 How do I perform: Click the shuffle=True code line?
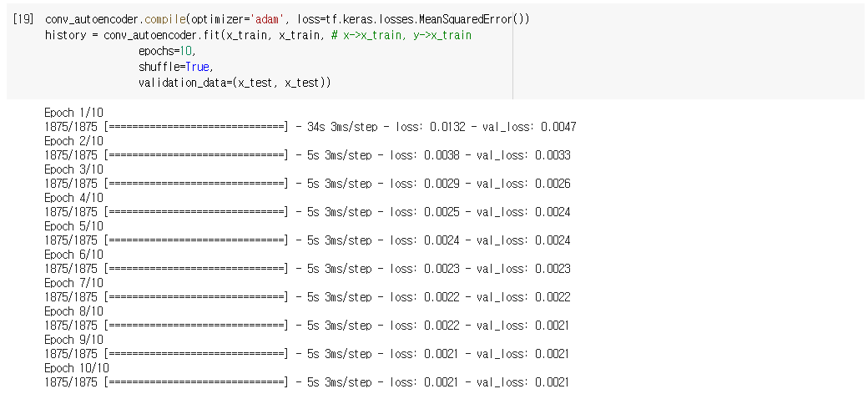click(176, 67)
